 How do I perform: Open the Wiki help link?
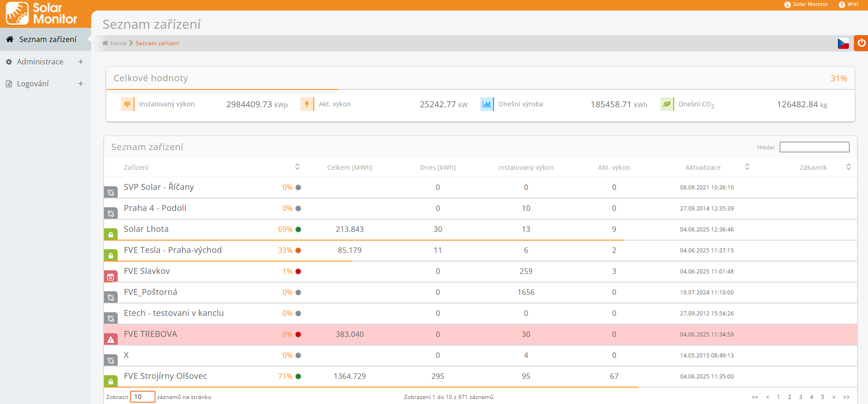coord(848,5)
